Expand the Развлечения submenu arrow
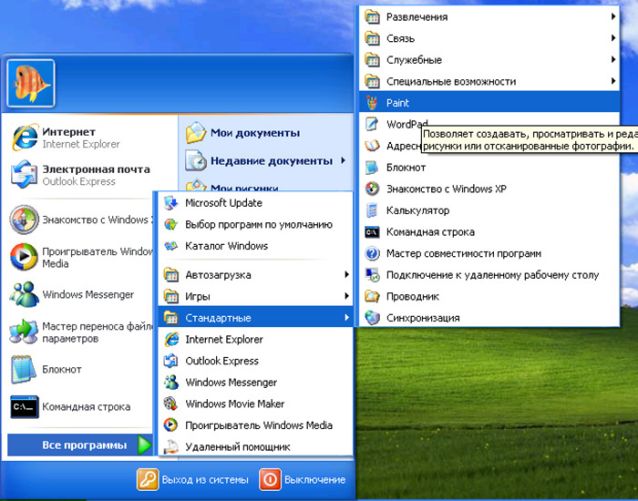This screenshot has height=501, width=638. (x=613, y=17)
